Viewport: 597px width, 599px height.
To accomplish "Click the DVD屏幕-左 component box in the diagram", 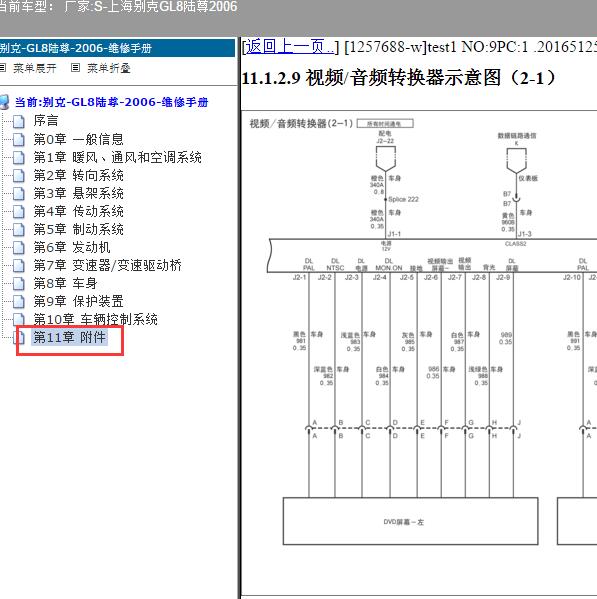I will tap(411, 521).
